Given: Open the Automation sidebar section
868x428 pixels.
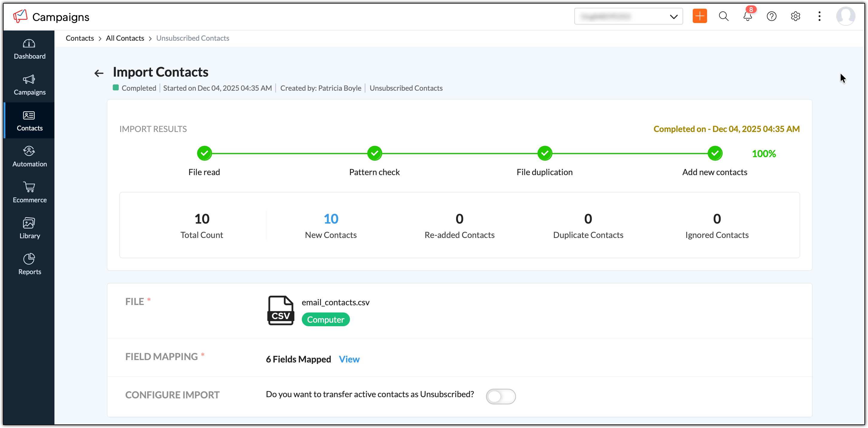Looking at the screenshot, I should coord(29,157).
